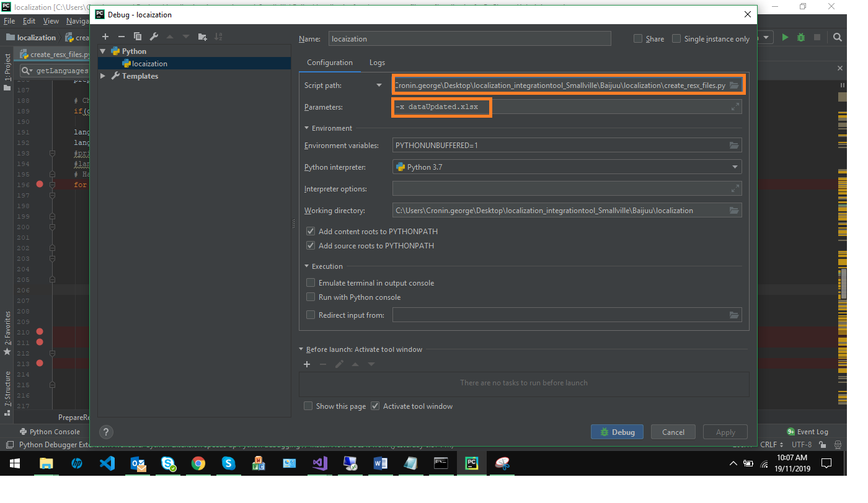868x503 pixels.
Task: Copy the selected run configuration
Action: pos(138,36)
